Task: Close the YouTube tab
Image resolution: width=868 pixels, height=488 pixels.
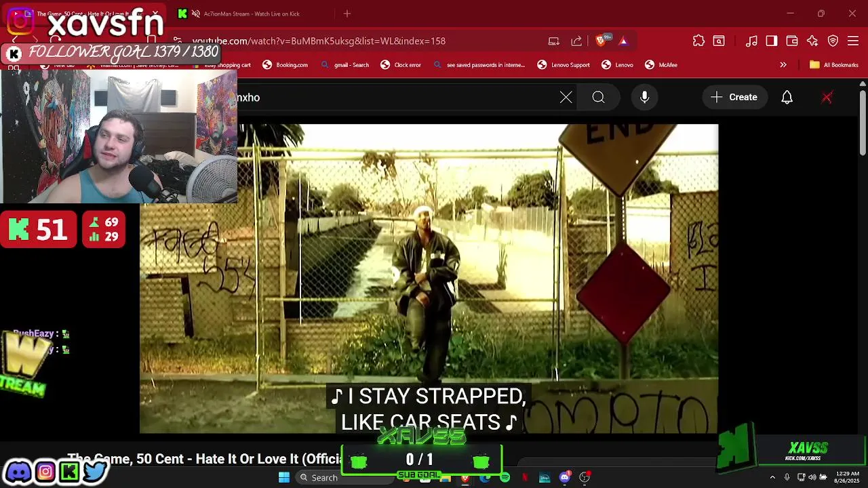Action: pos(156,14)
